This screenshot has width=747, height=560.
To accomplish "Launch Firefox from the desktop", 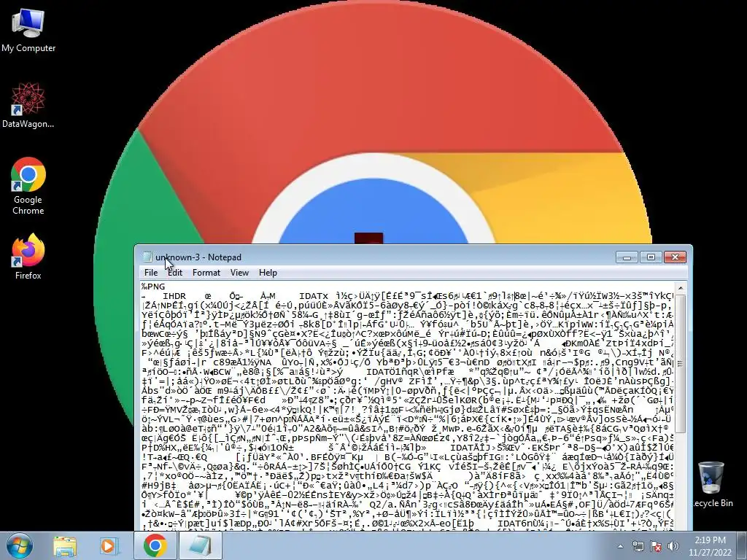I will click(28, 256).
